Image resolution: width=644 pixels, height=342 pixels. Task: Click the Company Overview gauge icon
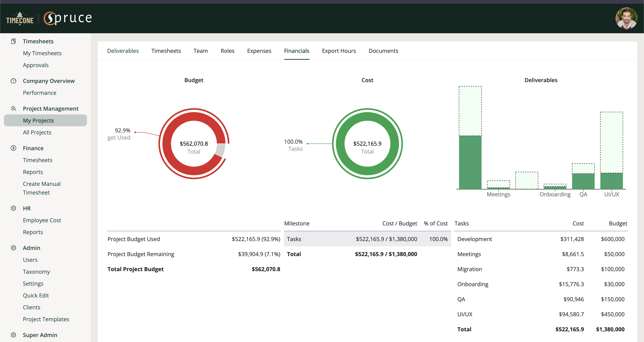coord(13,81)
